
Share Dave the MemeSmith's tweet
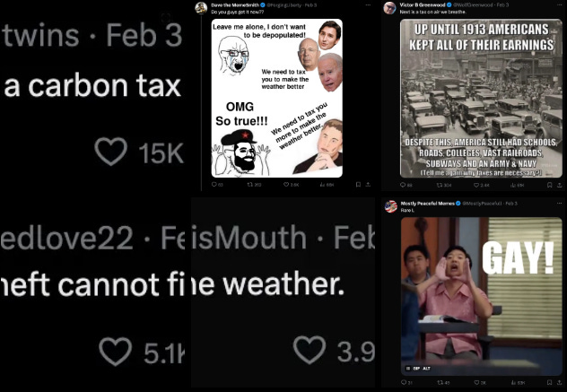pyautogui.click(x=368, y=185)
